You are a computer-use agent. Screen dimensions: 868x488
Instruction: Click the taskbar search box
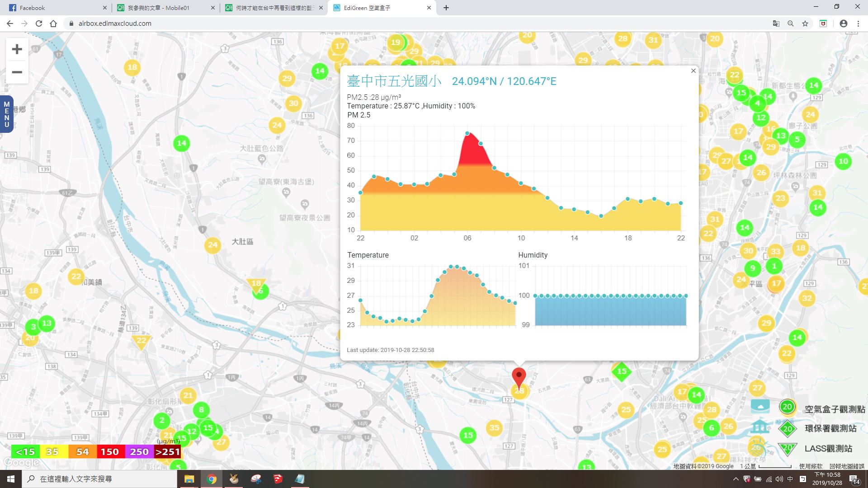click(x=99, y=479)
